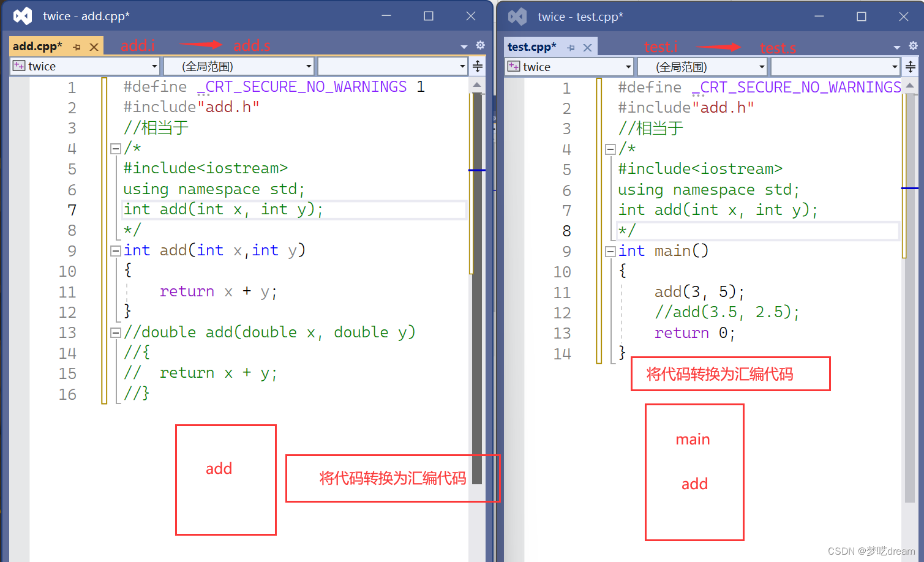Open 全局范围 scope dropdown in test.cpp window
Screen dimensions: 924x562
pyautogui.click(x=762, y=67)
